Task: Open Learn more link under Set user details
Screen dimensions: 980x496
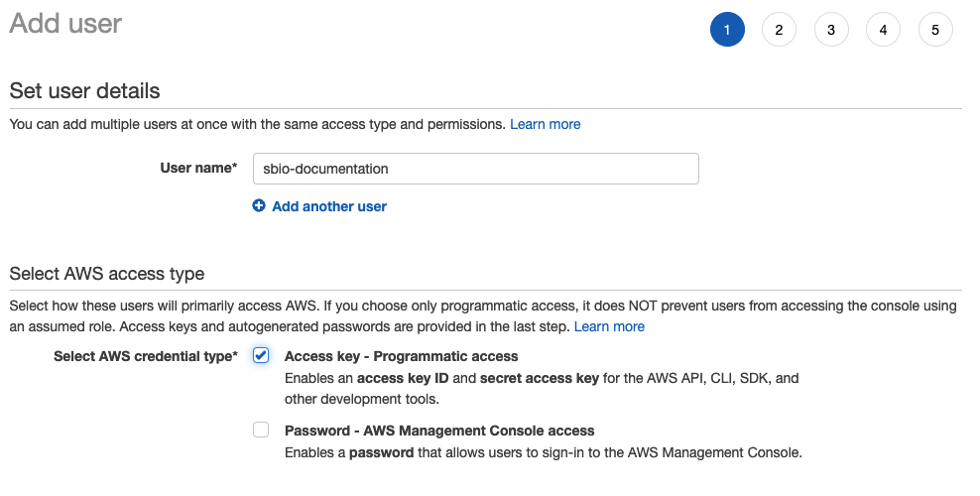Action: point(545,124)
